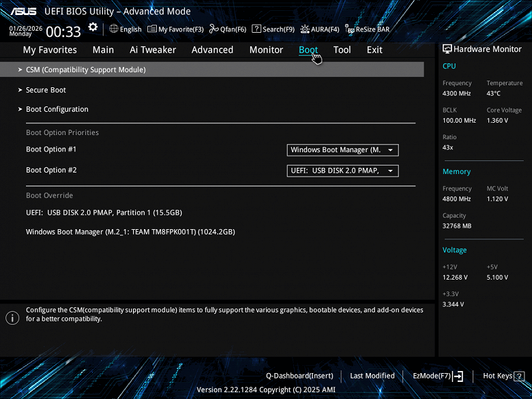
Task: Open Boot Option #2 dropdown
Action: pyautogui.click(x=342, y=171)
